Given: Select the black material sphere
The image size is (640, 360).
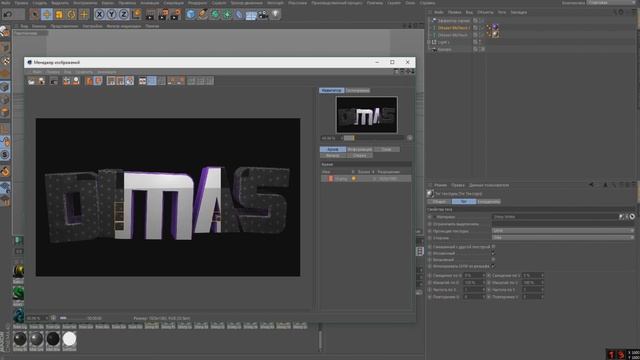Looking at the screenshot, I should [x=53, y=339].
